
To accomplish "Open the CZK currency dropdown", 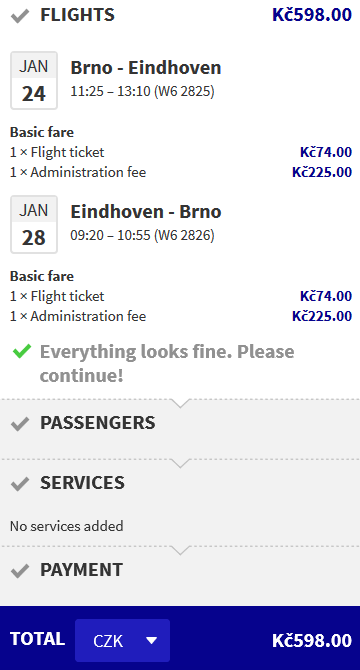I will tap(123, 640).
